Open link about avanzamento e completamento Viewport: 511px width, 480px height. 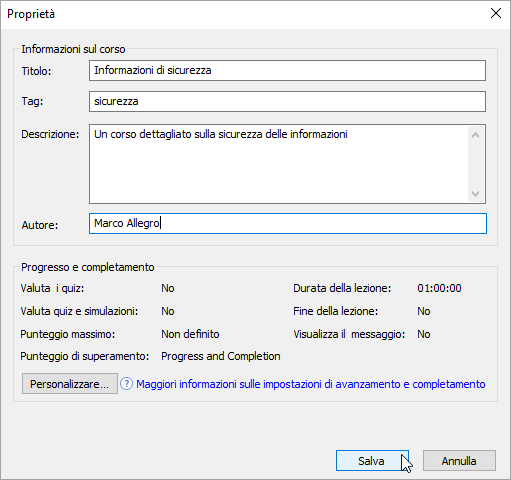(311, 384)
